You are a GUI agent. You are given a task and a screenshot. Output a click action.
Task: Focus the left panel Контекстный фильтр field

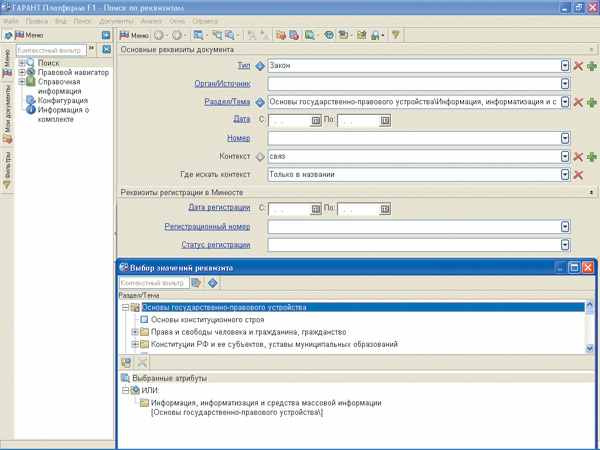(51, 50)
